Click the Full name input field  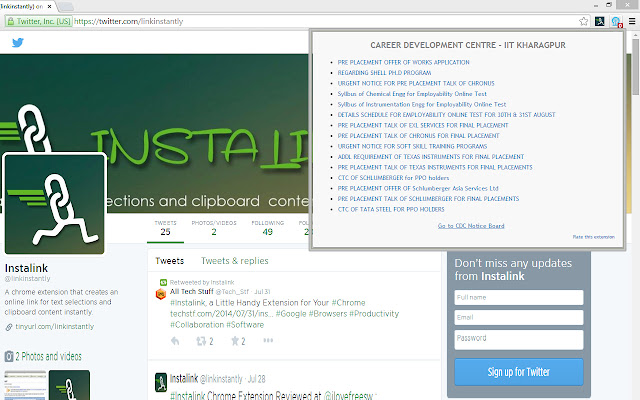(518, 297)
